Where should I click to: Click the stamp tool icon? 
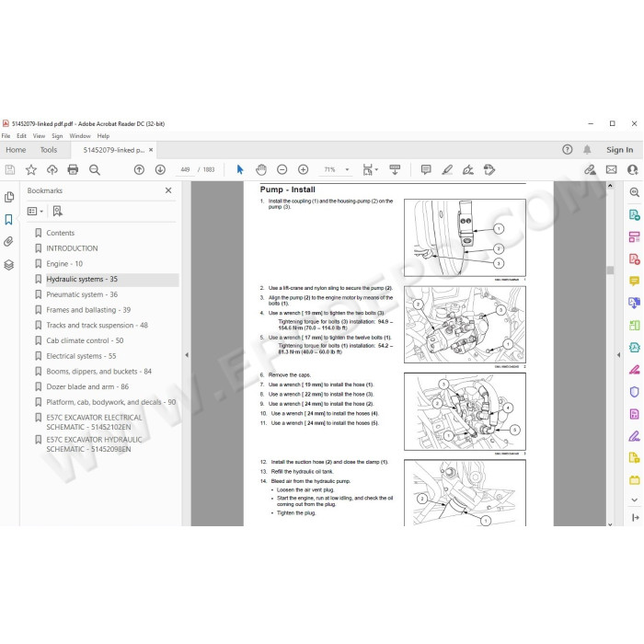(x=489, y=169)
